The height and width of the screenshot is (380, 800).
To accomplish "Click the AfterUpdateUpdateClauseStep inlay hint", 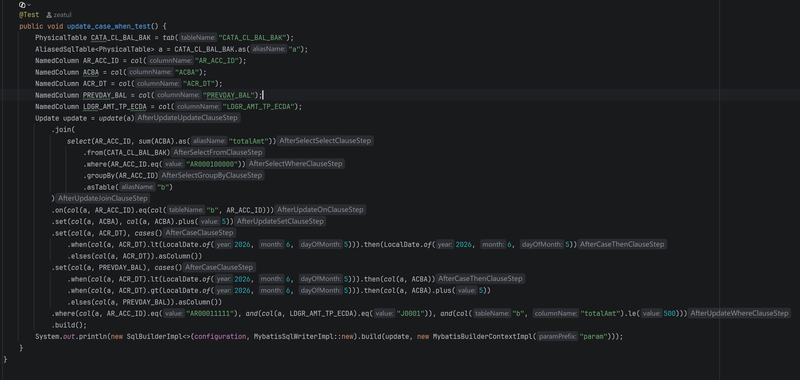I will point(187,118).
